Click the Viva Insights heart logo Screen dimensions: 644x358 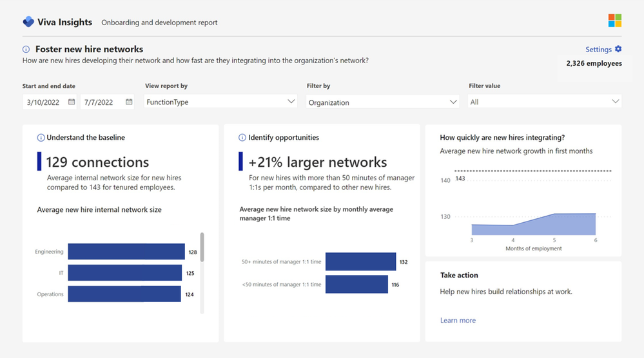coord(28,22)
